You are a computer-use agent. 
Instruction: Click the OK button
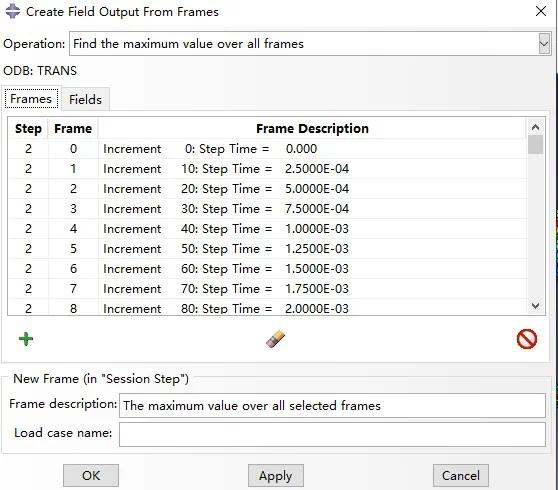coord(91,475)
